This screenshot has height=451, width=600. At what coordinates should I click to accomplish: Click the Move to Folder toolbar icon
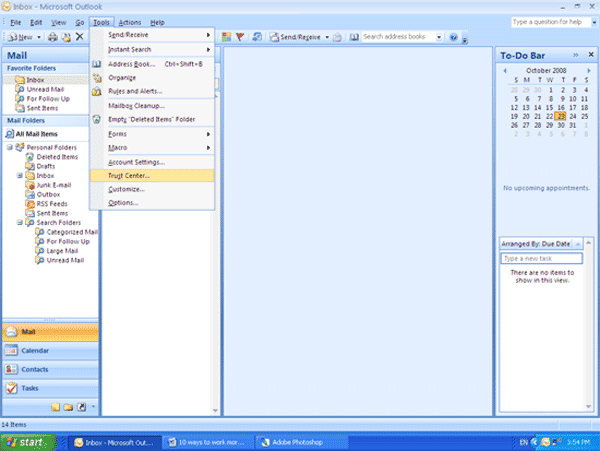click(66, 37)
